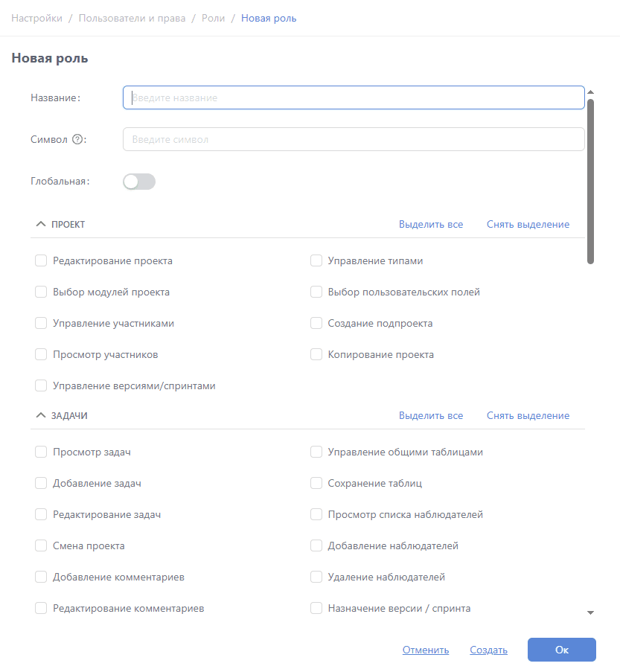Click the scrollbar up arrow

tap(590, 92)
